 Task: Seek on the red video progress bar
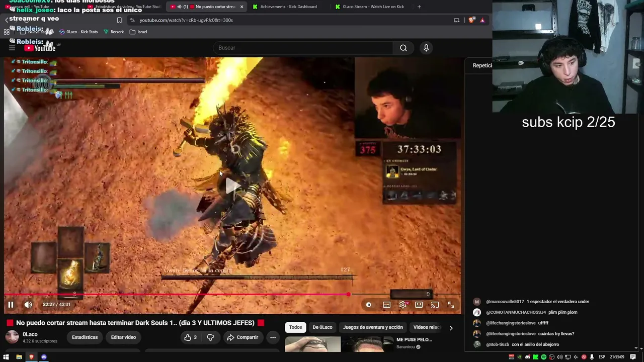(x=232, y=295)
